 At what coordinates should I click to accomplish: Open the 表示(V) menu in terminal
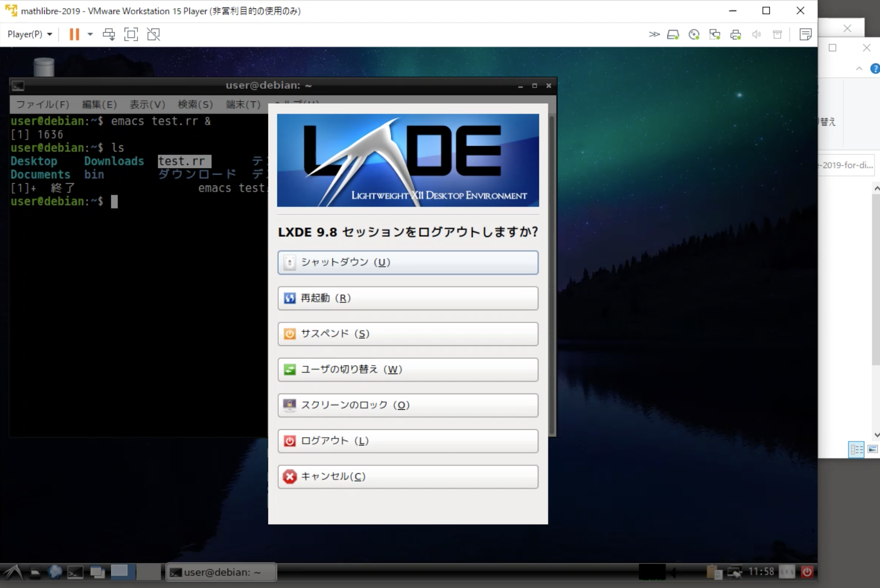click(147, 104)
